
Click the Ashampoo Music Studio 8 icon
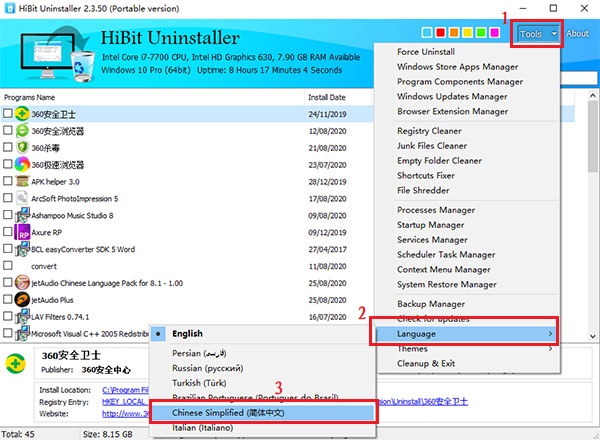22,215
